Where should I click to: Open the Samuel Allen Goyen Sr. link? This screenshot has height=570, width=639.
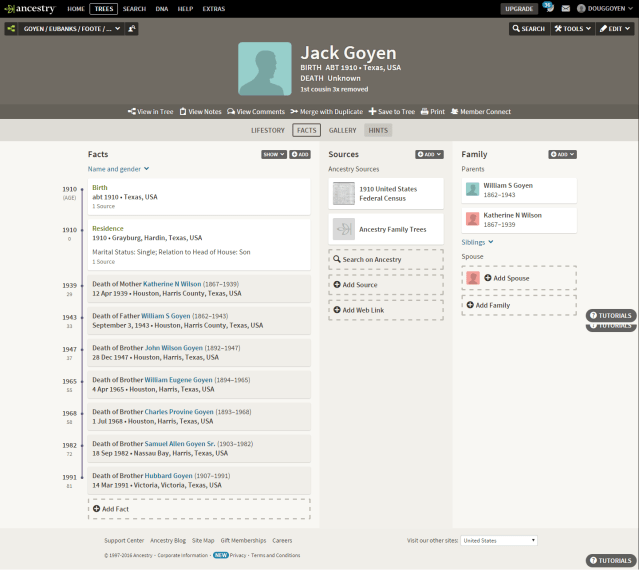click(x=180, y=444)
